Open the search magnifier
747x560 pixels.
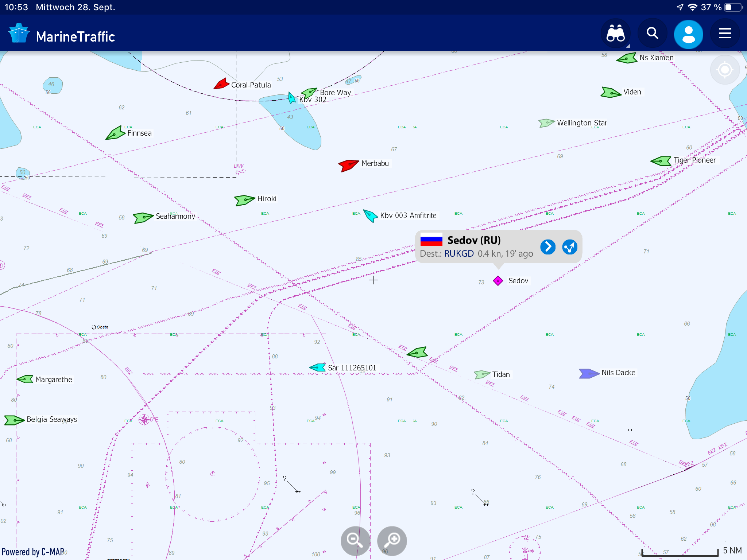[652, 34]
